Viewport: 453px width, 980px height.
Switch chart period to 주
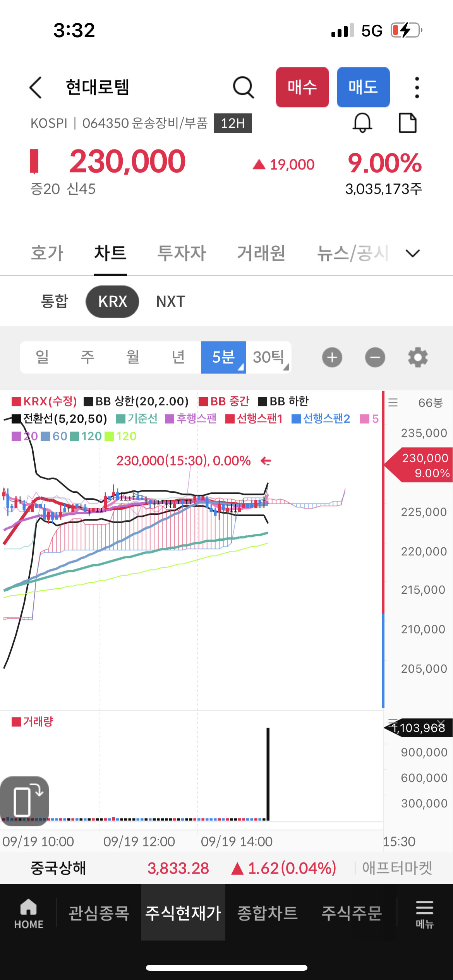click(x=88, y=357)
